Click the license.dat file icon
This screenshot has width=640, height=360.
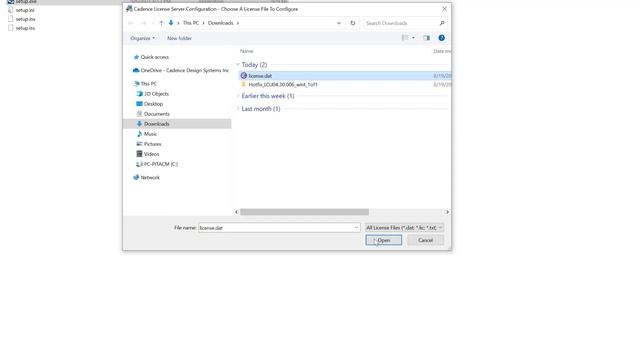tap(244, 76)
